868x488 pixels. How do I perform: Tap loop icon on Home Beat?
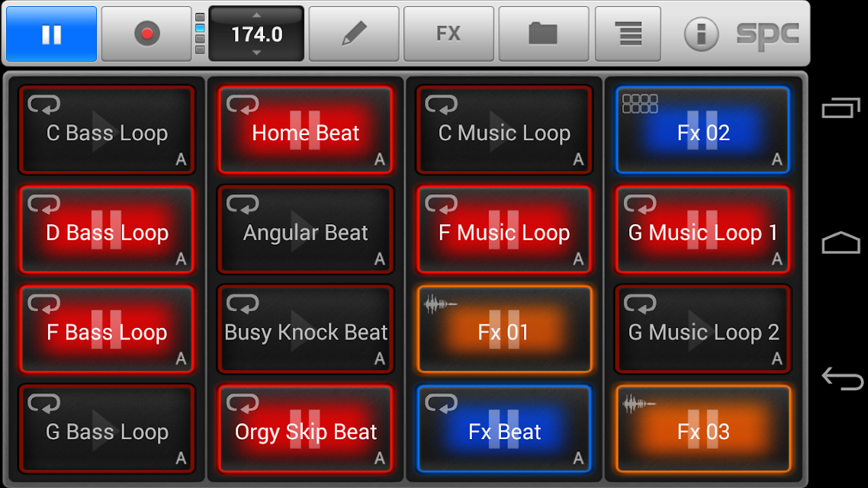[x=243, y=104]
